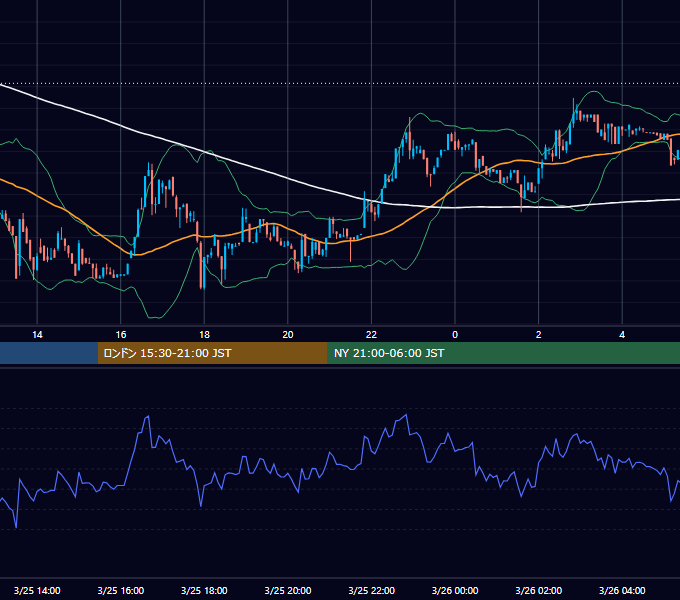The width and height of the screenshot is (680, 600).
Task: Click the 3/25 18:00 date label
Action: [204, 590]
